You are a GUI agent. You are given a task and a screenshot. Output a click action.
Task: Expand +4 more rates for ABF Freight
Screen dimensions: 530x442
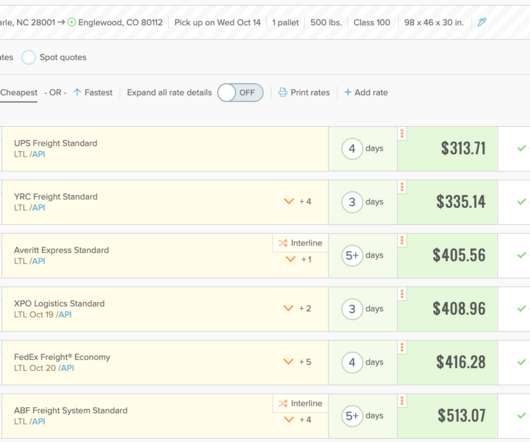(x=297, y=420)
